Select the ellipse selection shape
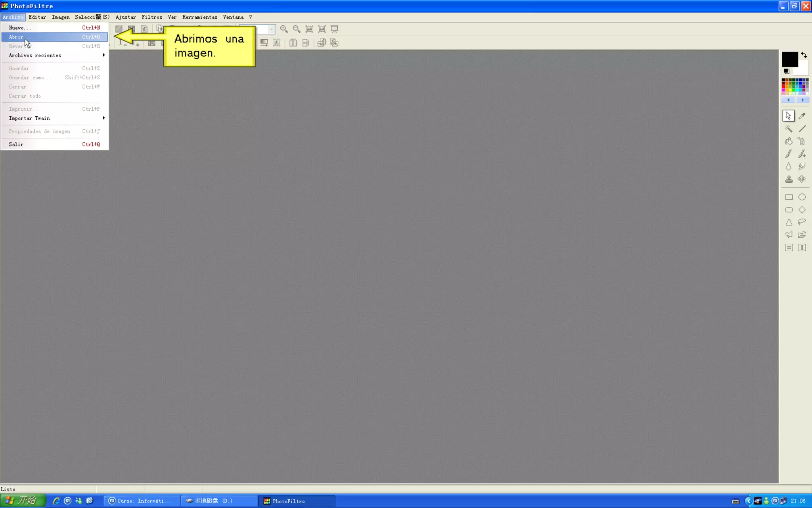This screenshot has height=508, width=812. coord(802,197)
